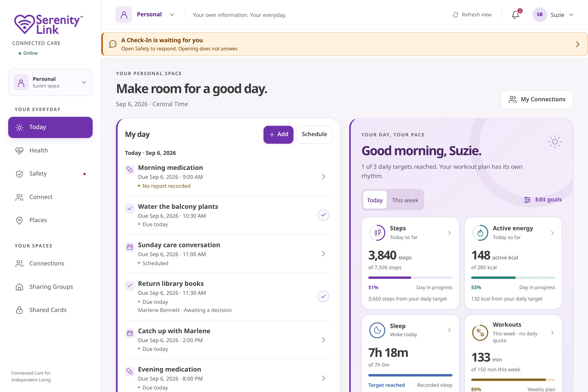
Task: Open the Personal dropdown arrow in header
Action: coord(172,15)
